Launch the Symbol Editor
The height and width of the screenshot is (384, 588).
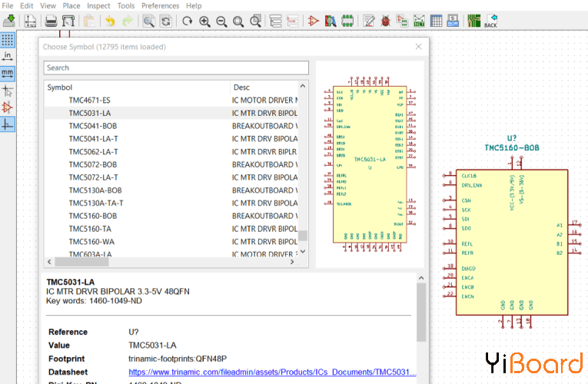click(x=313, y=21)
